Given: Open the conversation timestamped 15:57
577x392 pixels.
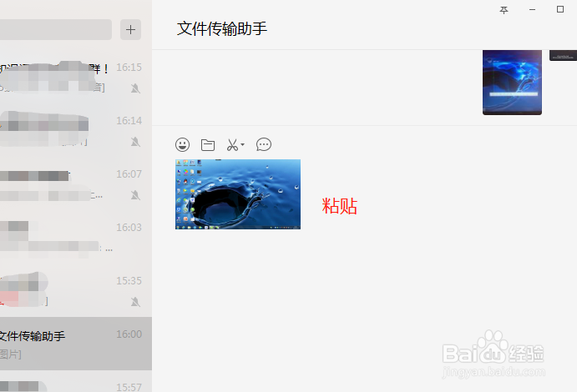Looking at the screenshot, I should pos(76,381).
